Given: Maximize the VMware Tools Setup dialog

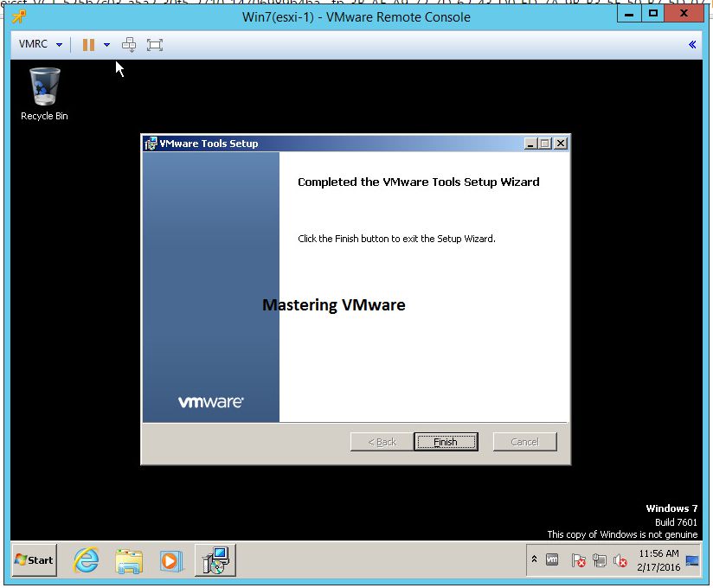Looking at the screenshot, I should pos(545,144).
